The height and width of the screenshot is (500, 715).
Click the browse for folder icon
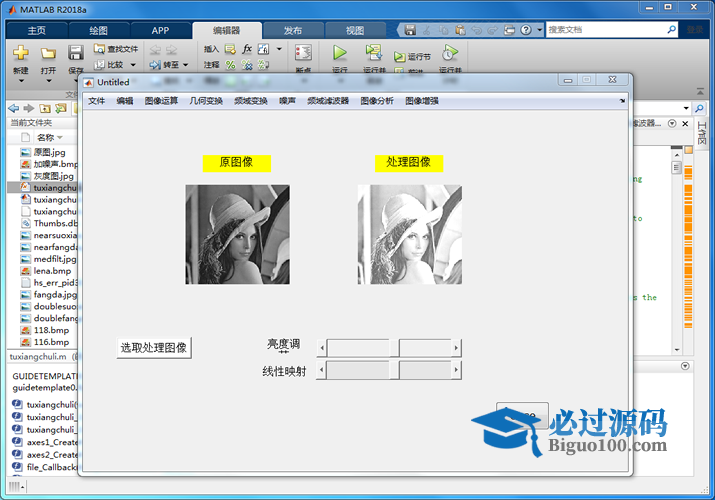61,108
